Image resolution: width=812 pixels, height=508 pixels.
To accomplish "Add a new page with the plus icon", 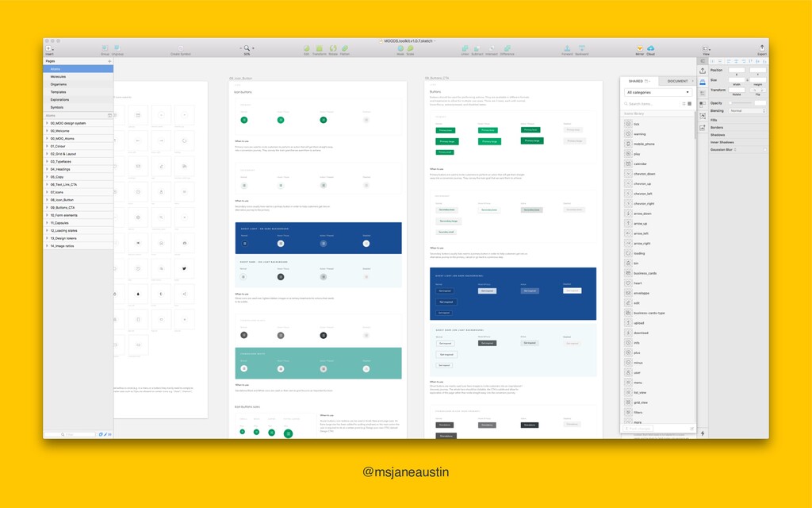I will [109, 61].
